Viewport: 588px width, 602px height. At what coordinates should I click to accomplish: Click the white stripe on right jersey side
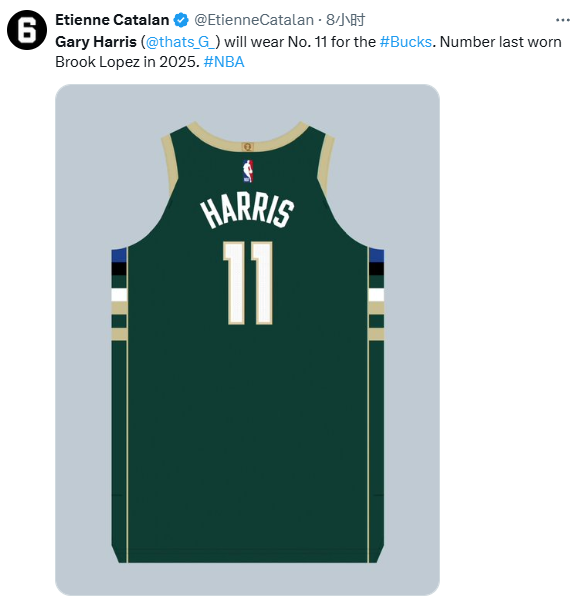[376, 295]
